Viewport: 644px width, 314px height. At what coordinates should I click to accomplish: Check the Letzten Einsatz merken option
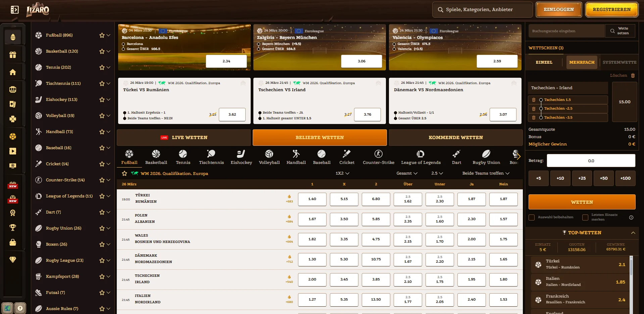point(585,217)
